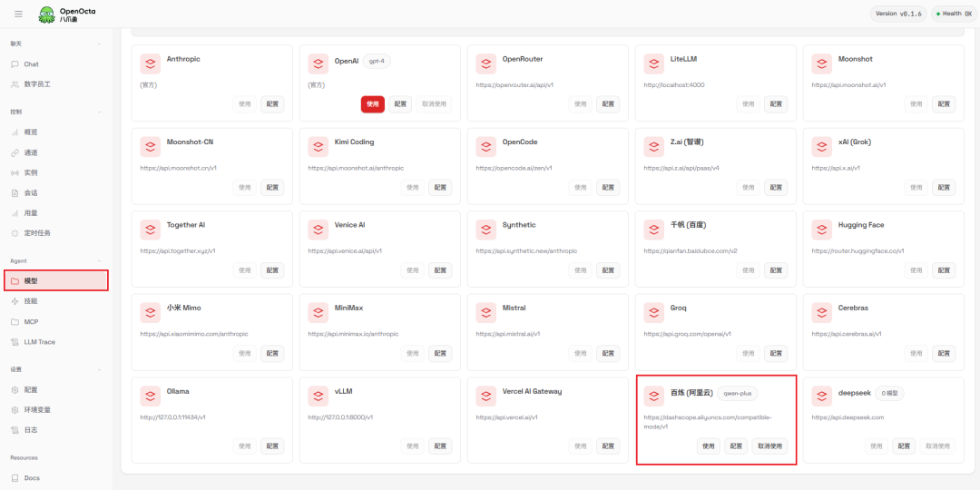980x490 pixels.
Task: Click the Groq provider icon
Action: pos(654,312)
